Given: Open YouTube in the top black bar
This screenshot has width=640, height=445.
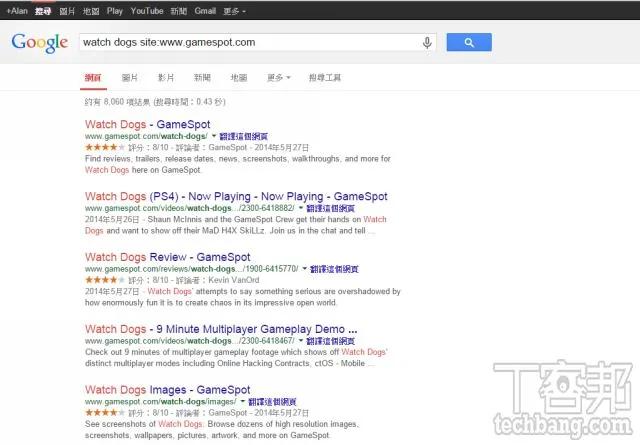Looking at the screenshot, I should coord(147,11).
